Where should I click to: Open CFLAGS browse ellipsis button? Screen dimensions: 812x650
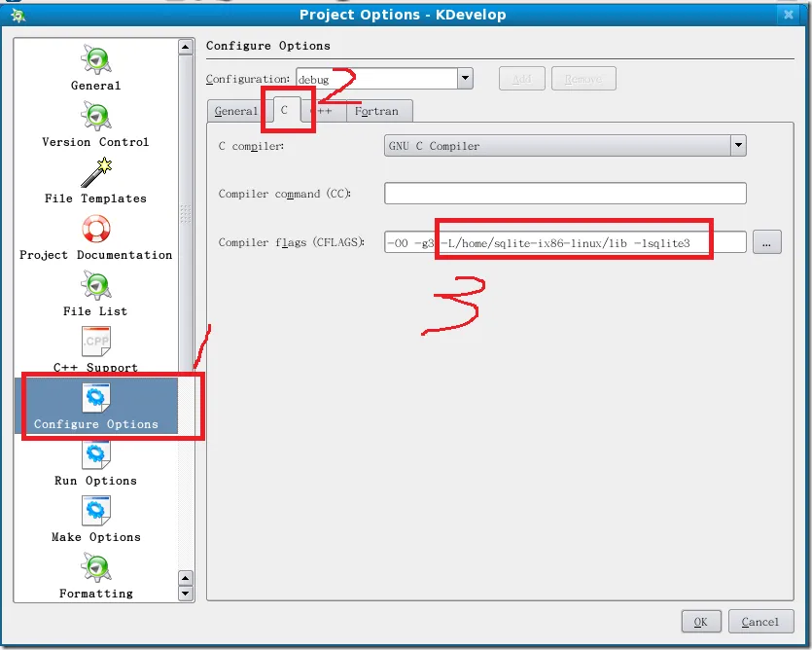(x=767, y=242)
